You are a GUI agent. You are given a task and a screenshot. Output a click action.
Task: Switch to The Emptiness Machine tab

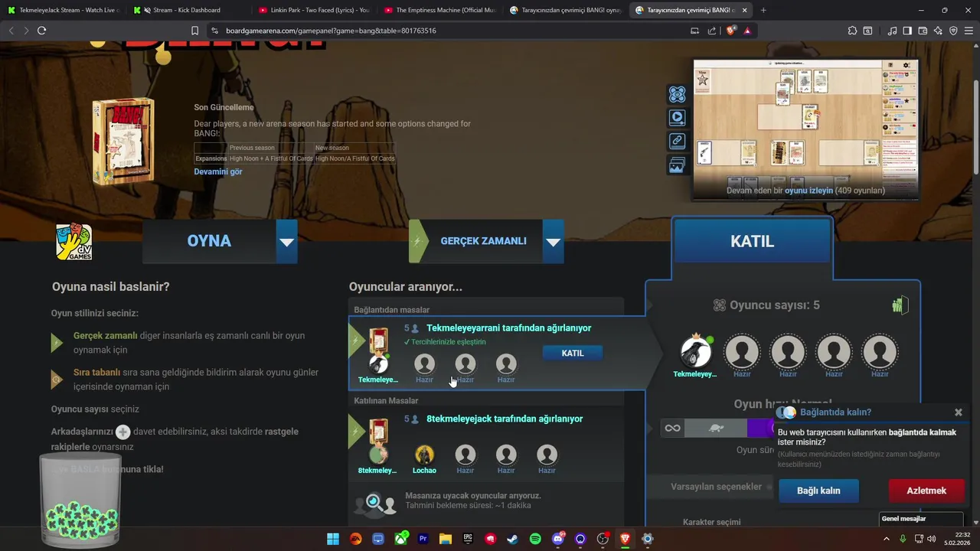(439, 10)
